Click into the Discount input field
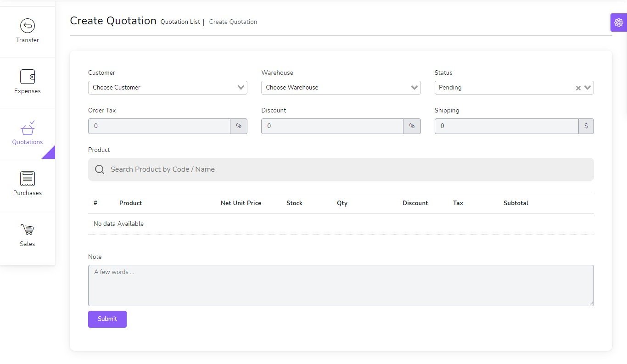 click(332, 126)
